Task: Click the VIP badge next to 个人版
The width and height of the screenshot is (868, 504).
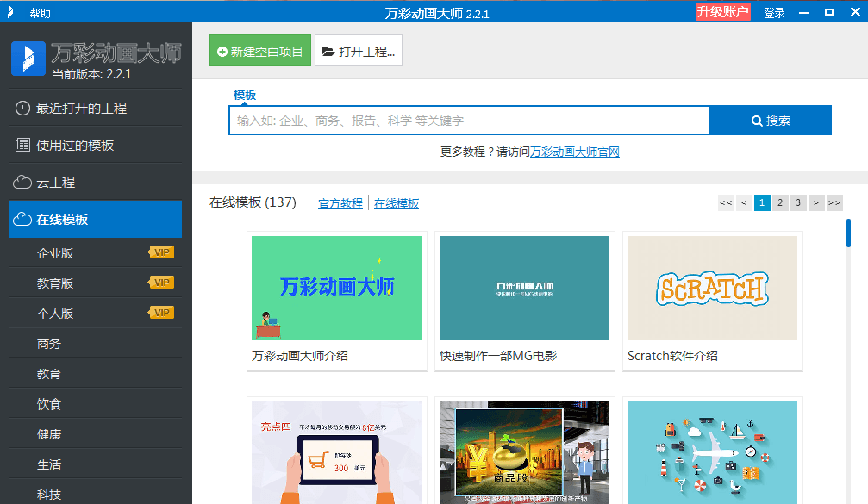Action: (161, 313)
